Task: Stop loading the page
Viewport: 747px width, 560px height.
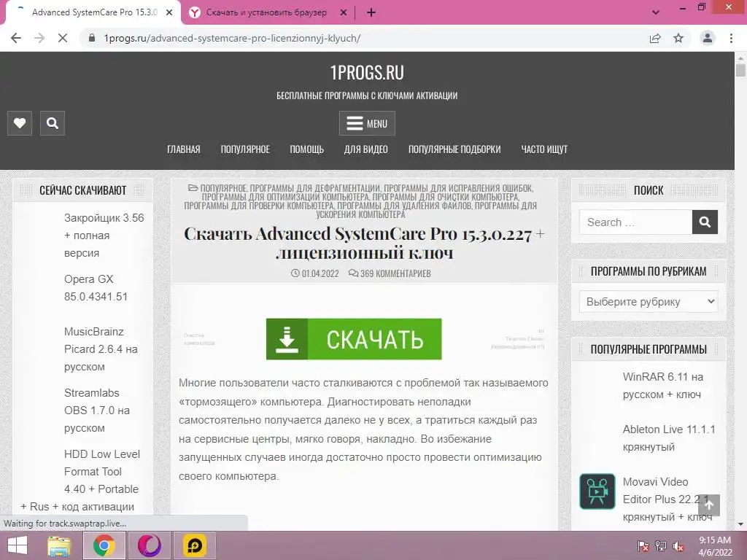Action: click(63, 38)
